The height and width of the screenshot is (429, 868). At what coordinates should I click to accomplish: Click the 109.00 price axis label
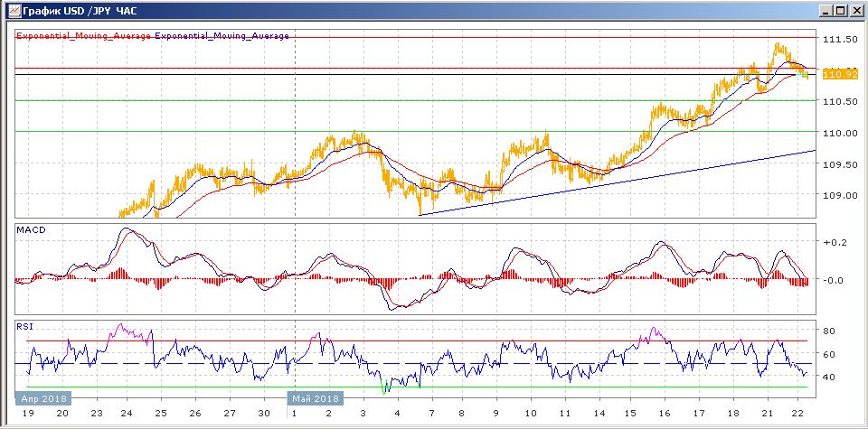tap(840, 195)
